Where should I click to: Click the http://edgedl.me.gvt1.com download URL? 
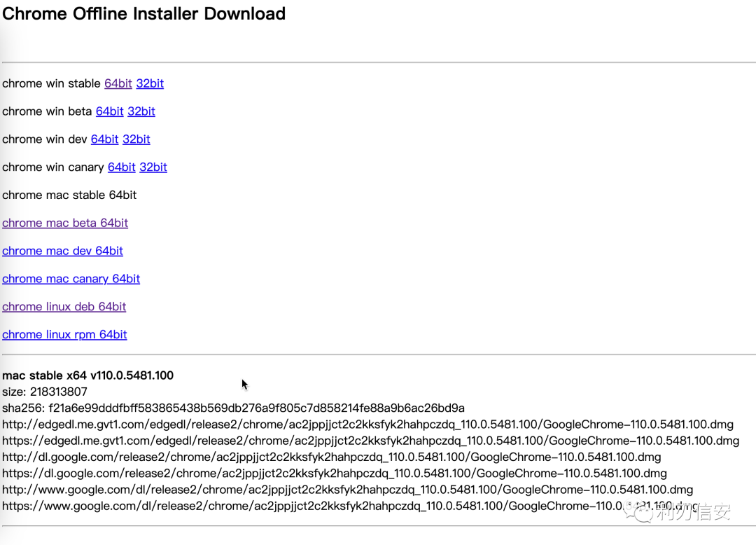pos(368,425)
